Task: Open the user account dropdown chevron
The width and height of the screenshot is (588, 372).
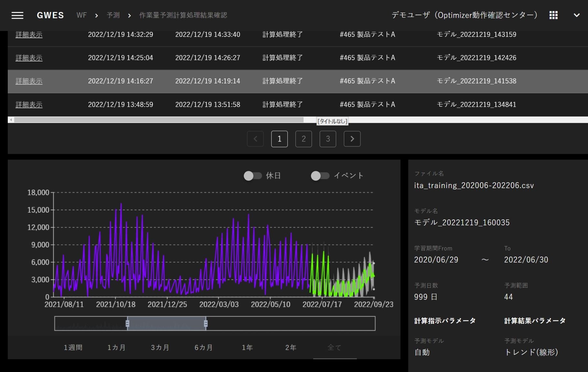Action: (577, 15)
